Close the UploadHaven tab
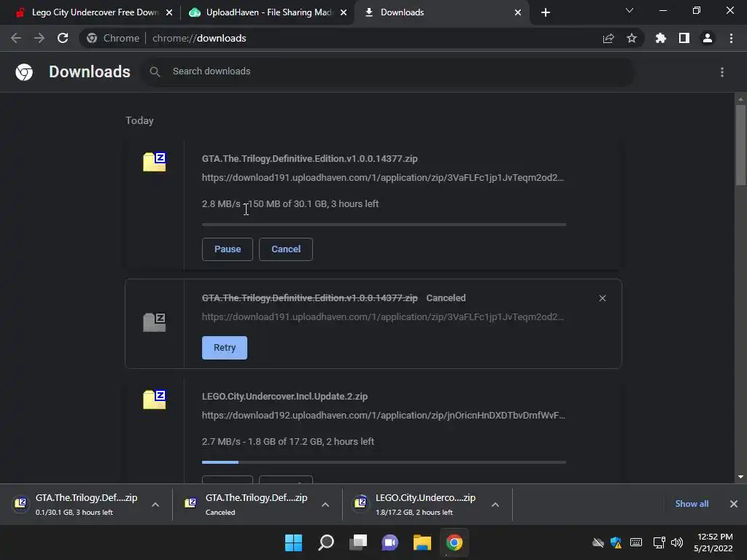 pos(344,12)
